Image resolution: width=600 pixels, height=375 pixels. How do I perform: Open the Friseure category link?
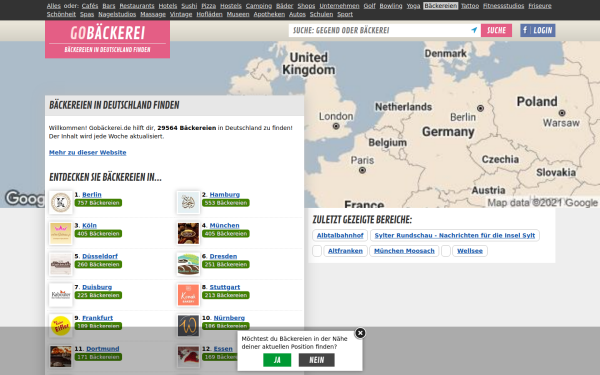(540, 6)
